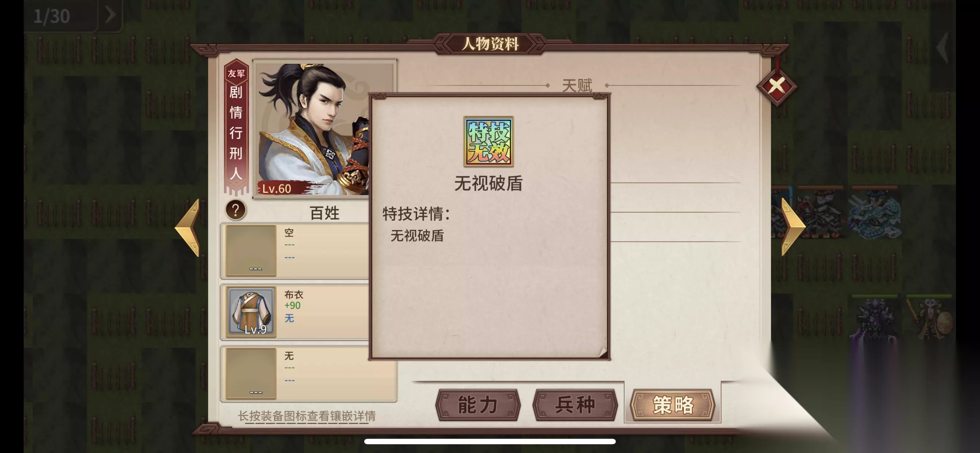The width and height of the screenshot is (980, 453).
Task: Tap the blue dragon unit on map
Action: (875, 216)
